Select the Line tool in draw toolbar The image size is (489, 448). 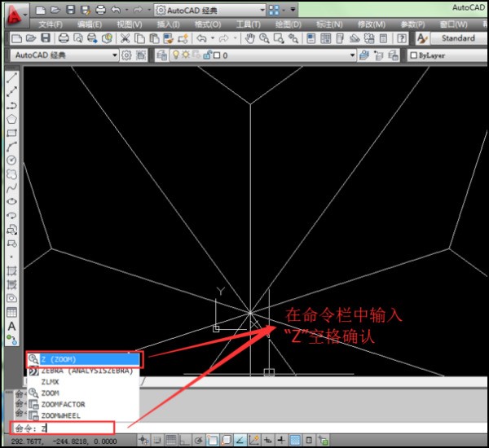[x=11, y=79]
